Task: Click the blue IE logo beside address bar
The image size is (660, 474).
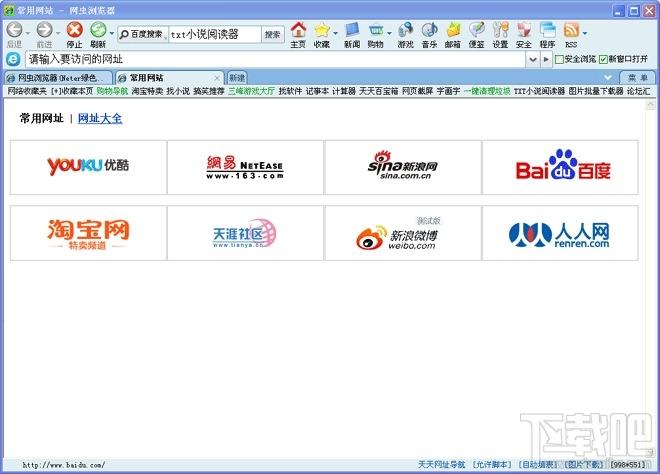Action: click(x=13, y=59)
